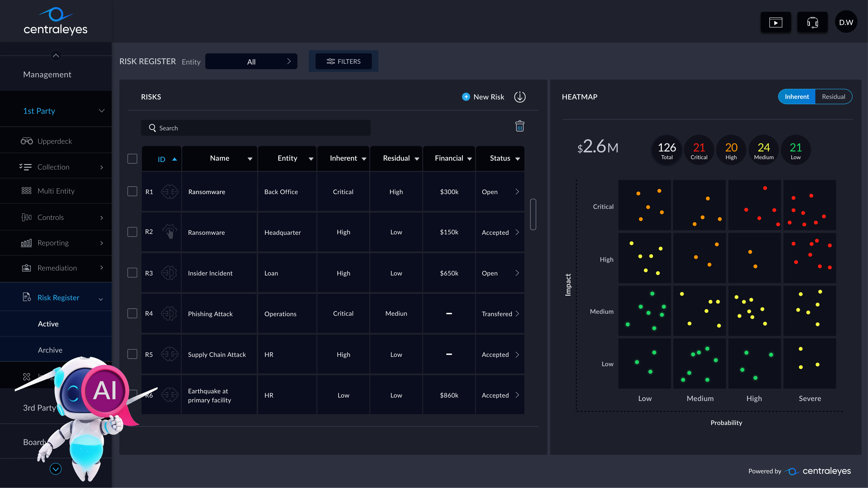Open the D.W user avatar

(846, 23)
